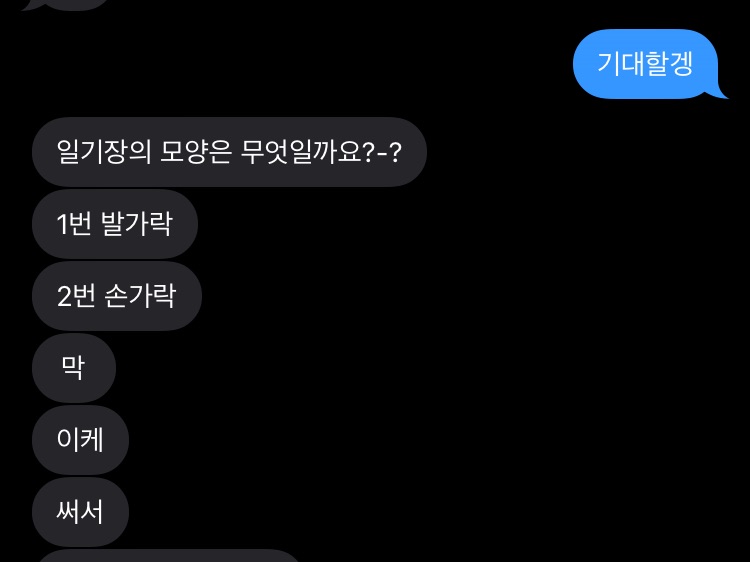Select the short 막 message bubble
The height and width of the screenshot is (562, 750).
click(x=74, y=368)
